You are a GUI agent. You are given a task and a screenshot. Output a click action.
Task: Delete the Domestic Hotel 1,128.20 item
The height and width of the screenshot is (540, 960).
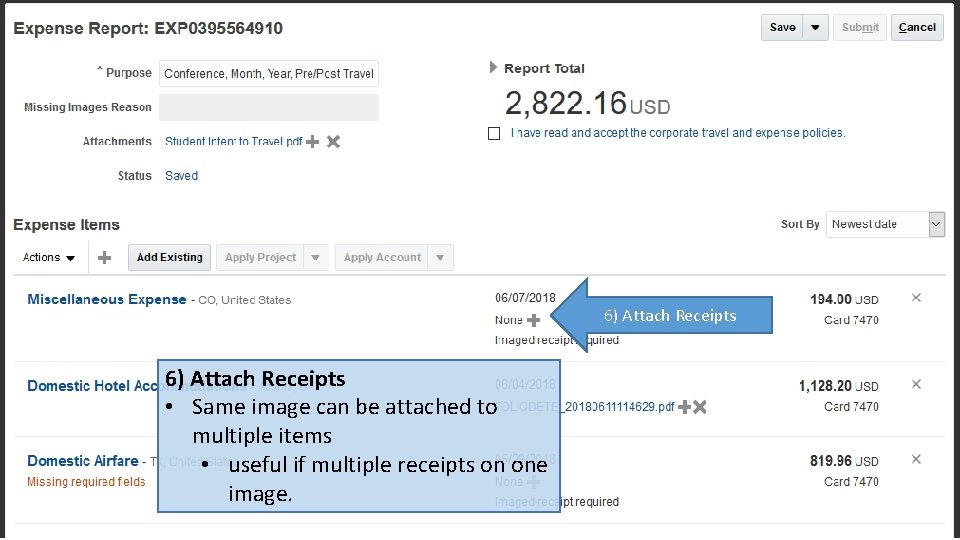point(916,384)
